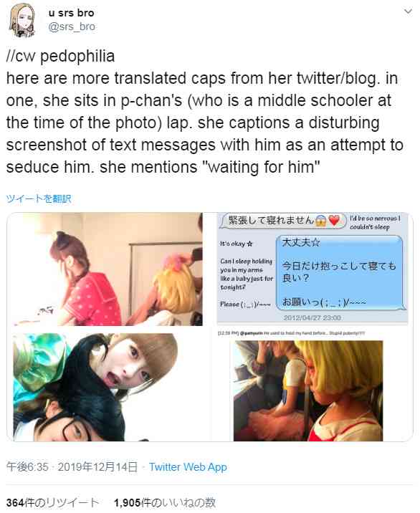Viewport: 420px width, 513px height.
Task: Open the u srs bro display name
Action: pos(72,13)
